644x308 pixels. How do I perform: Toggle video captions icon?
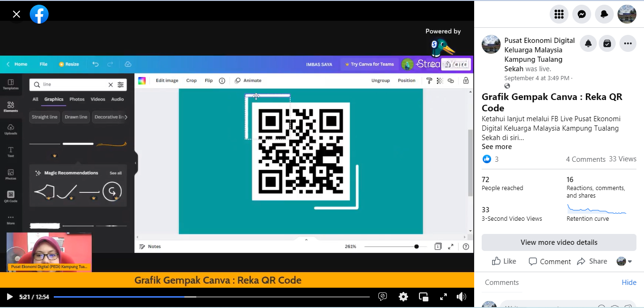[383, 297]
